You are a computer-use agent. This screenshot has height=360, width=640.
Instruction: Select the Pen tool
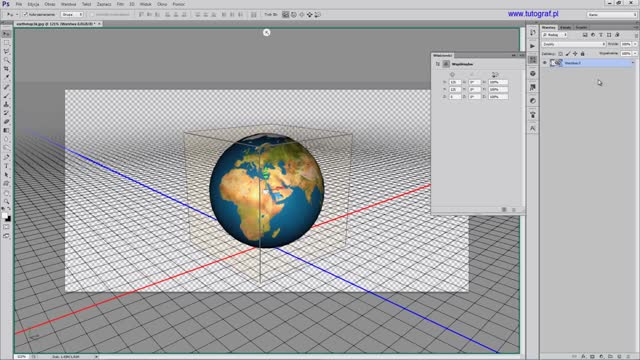pyautogui.click(x=6, y=157)
